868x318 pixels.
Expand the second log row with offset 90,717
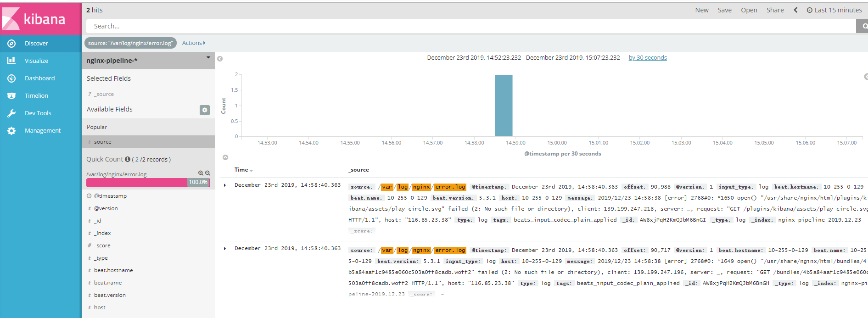pos(225,249)
